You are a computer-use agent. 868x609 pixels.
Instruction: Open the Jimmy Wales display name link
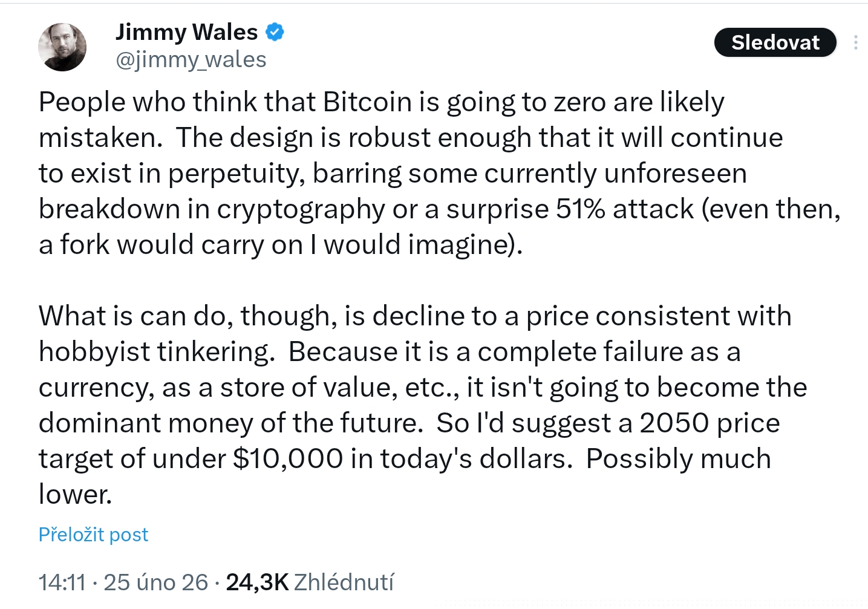coord(186,31)
